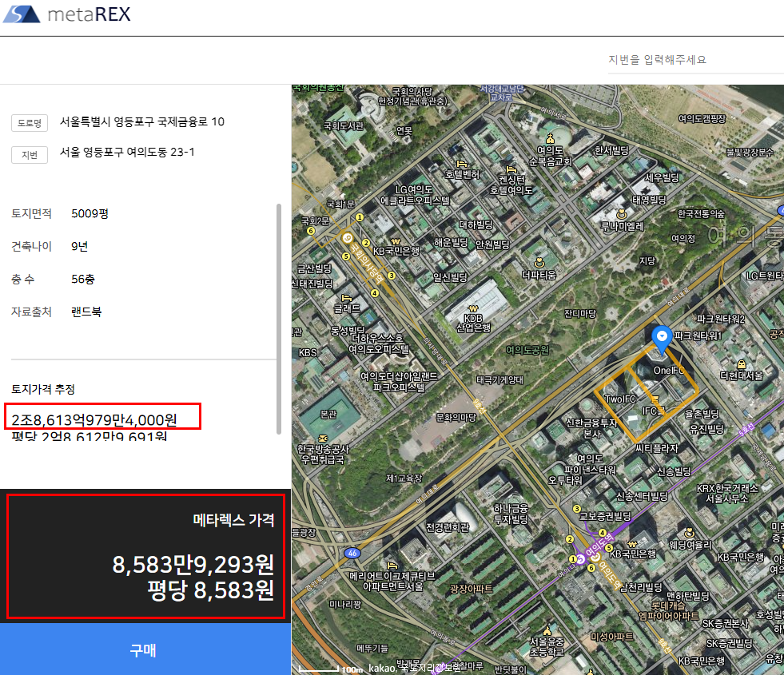The image size is (784, 675).
Task: Click the 도로명 address tag
Action: pos(30,123)
